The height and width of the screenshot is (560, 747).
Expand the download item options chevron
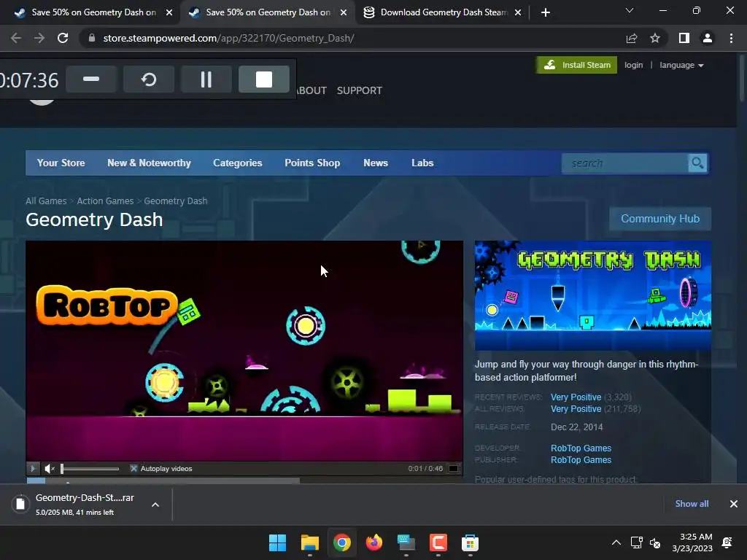click(155, 505)
